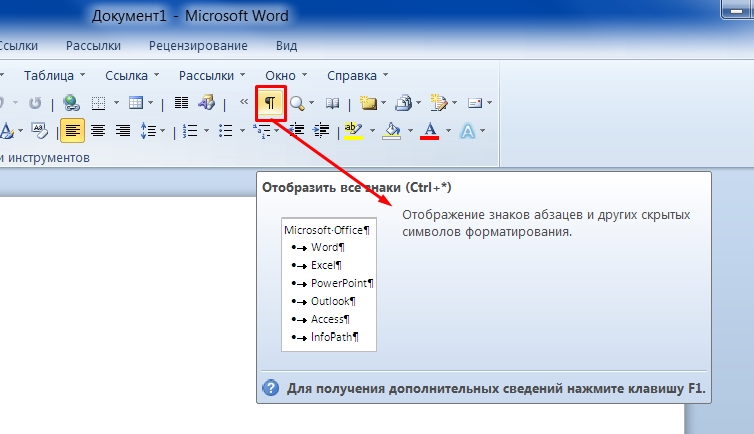The height and width of the screenshot is (434, 754).
Task: Click the reading mode book icon
Action: (332, 103)
